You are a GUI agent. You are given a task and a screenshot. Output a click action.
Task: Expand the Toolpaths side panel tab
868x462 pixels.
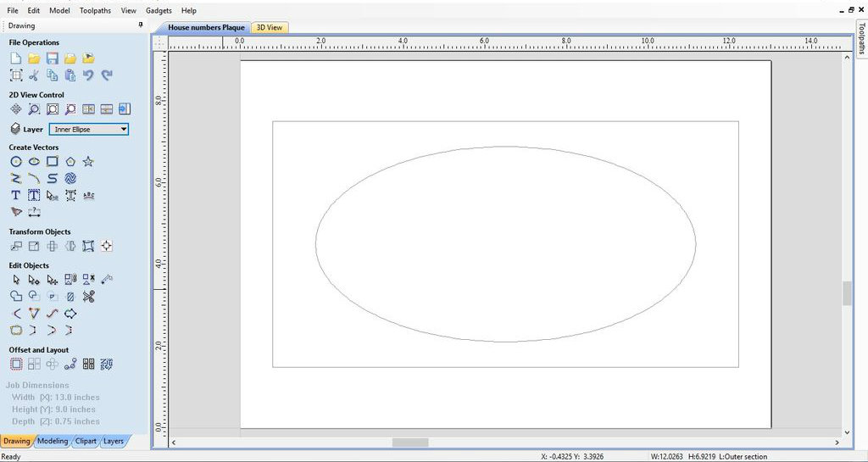click(861, 37)
